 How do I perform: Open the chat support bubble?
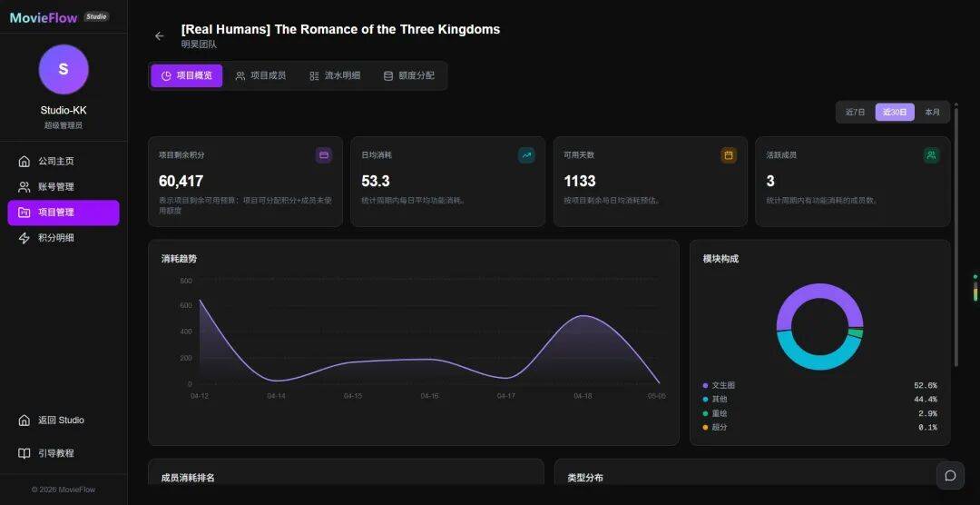point(950,476)
